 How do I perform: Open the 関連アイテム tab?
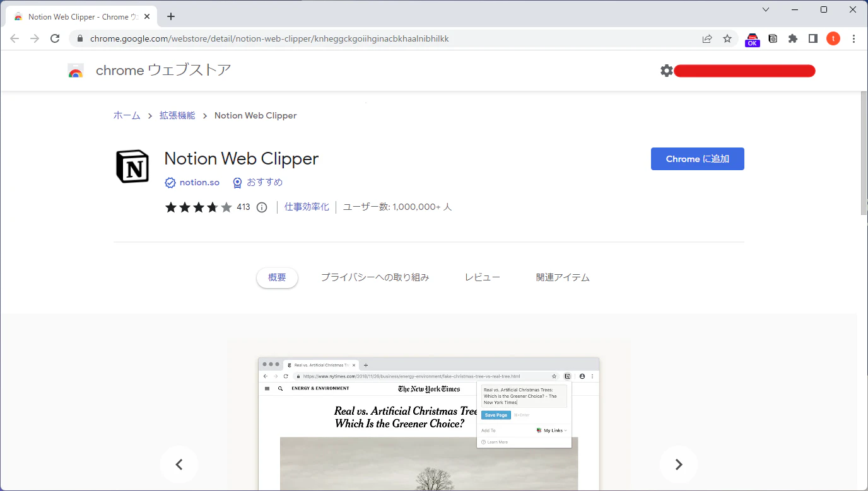coord(563,277)
